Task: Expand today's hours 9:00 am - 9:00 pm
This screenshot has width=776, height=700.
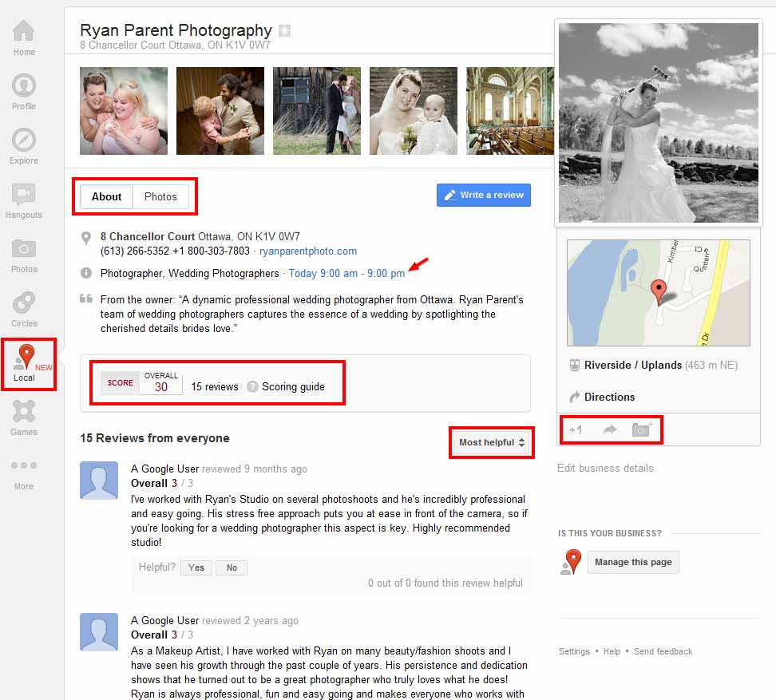Action: (x=347, y=273)
